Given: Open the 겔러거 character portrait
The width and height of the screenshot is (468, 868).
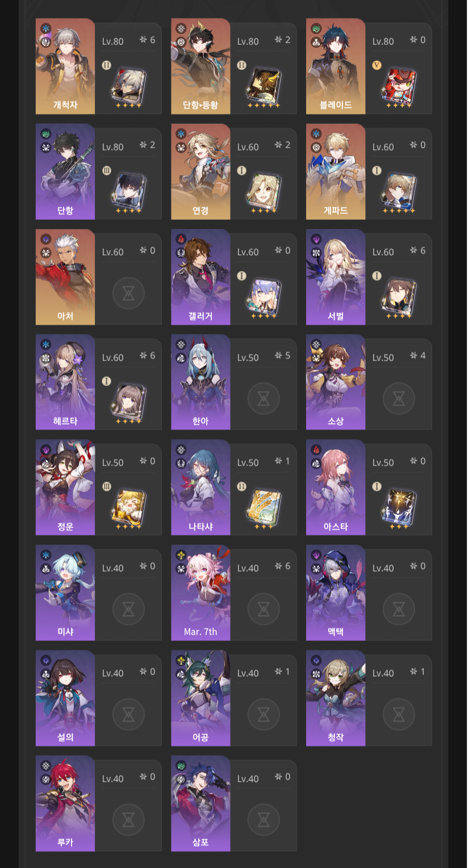Looking at the screenshot, I should (x=200, y=276).
